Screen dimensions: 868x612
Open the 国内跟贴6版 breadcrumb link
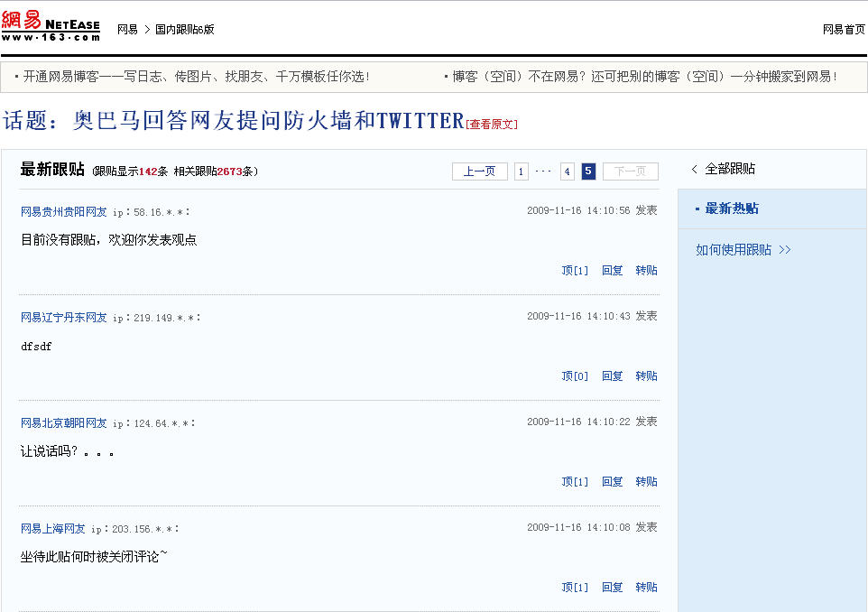[x=184, y=30]
